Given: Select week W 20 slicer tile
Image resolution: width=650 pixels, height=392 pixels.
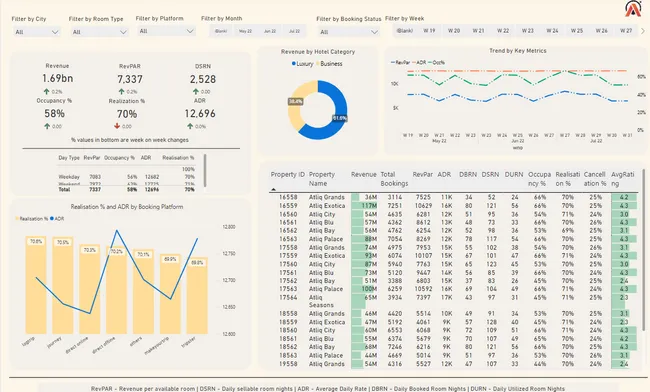Looking at the screenshot, I should click(454, 31).
